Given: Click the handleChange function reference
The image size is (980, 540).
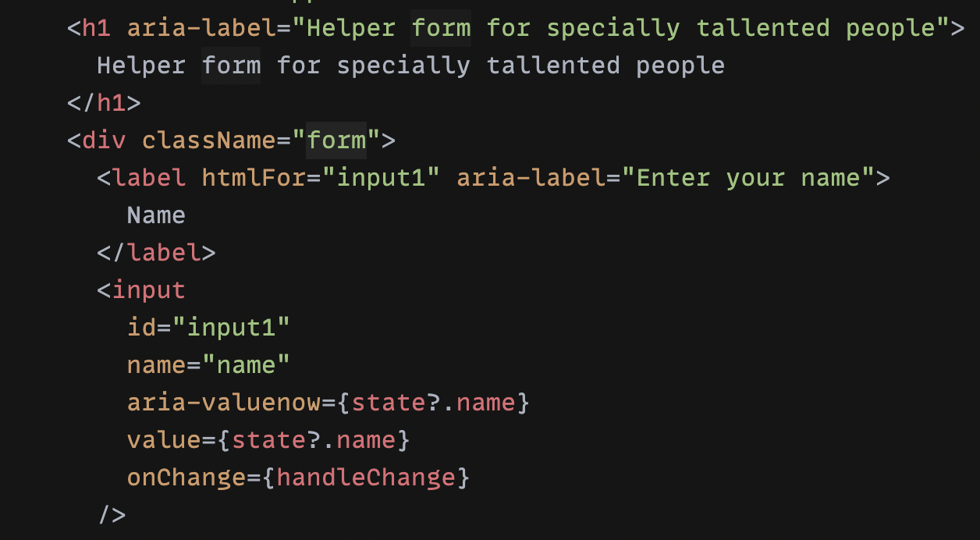Looking at the screenshot, I should 365,478.
